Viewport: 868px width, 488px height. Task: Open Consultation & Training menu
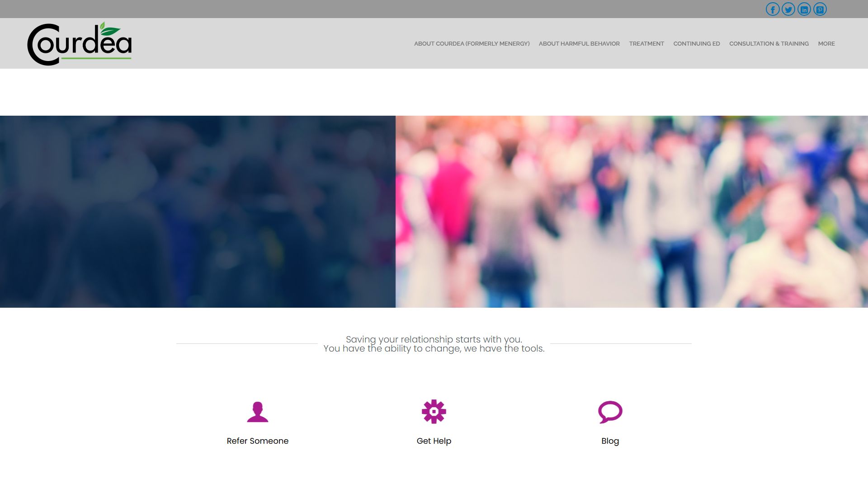tap(769, 44)
